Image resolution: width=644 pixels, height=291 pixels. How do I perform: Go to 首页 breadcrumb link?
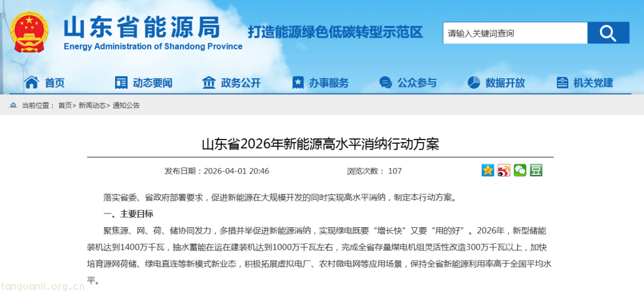(65, 106)
